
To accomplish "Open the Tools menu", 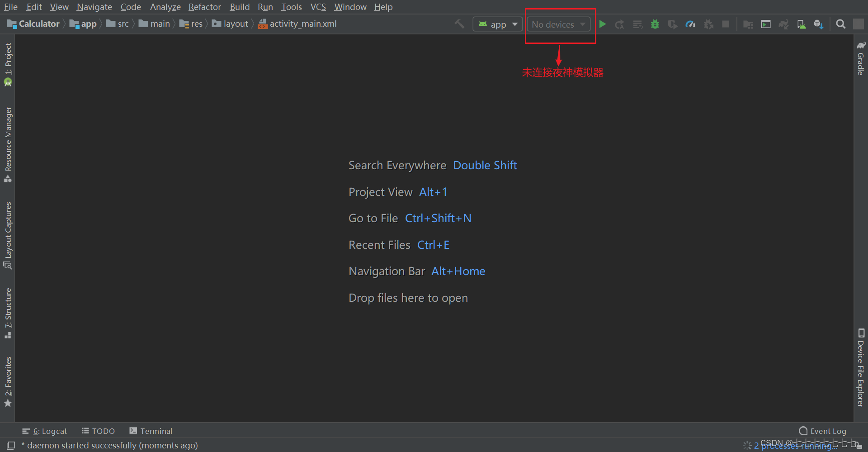I will 292,7.
